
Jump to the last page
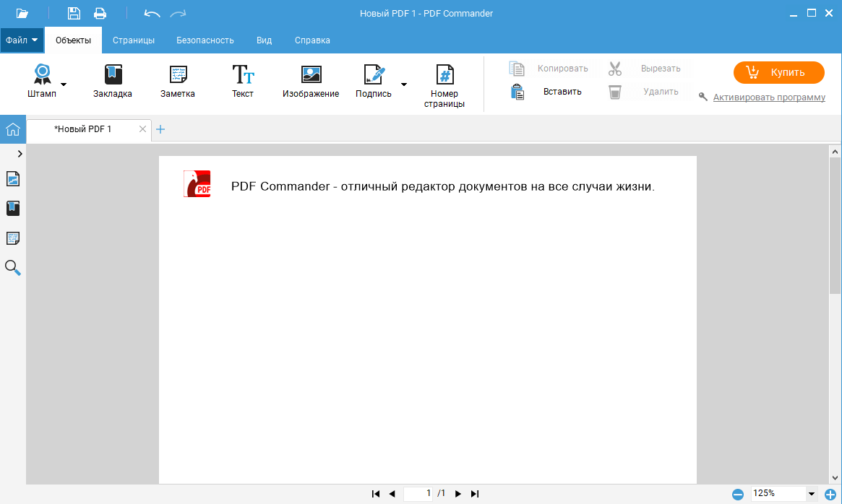pos(475,494)
